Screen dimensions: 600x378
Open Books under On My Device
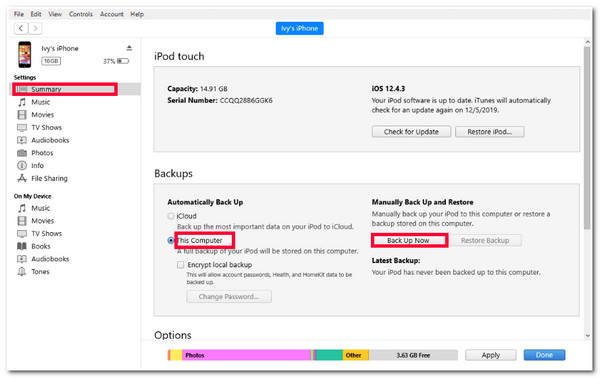pyautogui.click(x=41, y=246)
